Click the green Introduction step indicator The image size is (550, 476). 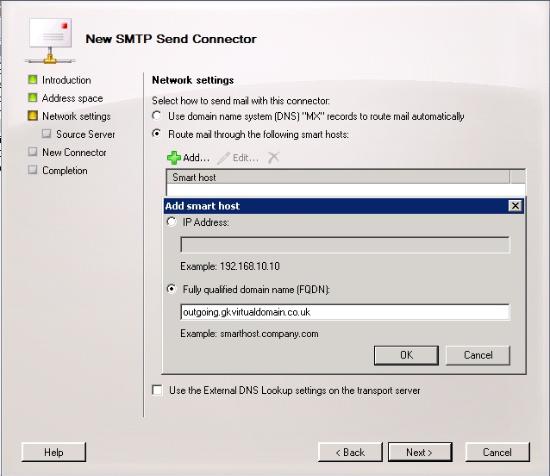click(33, 80)
